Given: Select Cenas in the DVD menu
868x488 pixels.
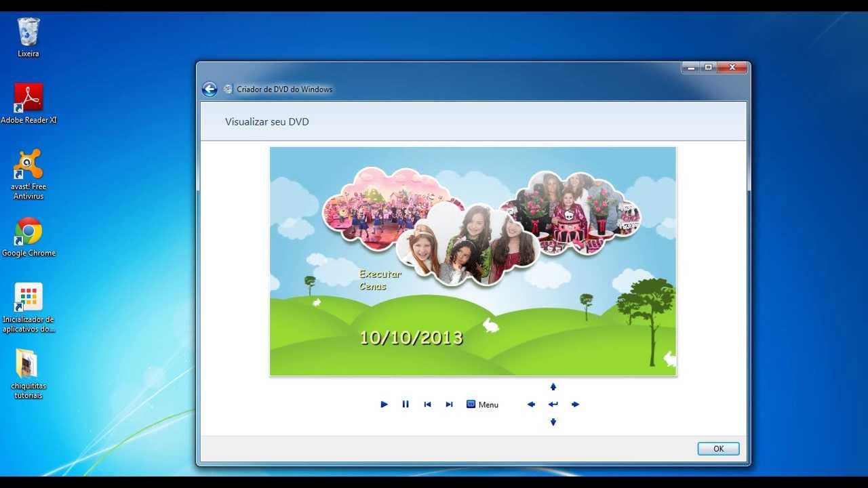Looking at the screenshot, I should pos(373,287).
